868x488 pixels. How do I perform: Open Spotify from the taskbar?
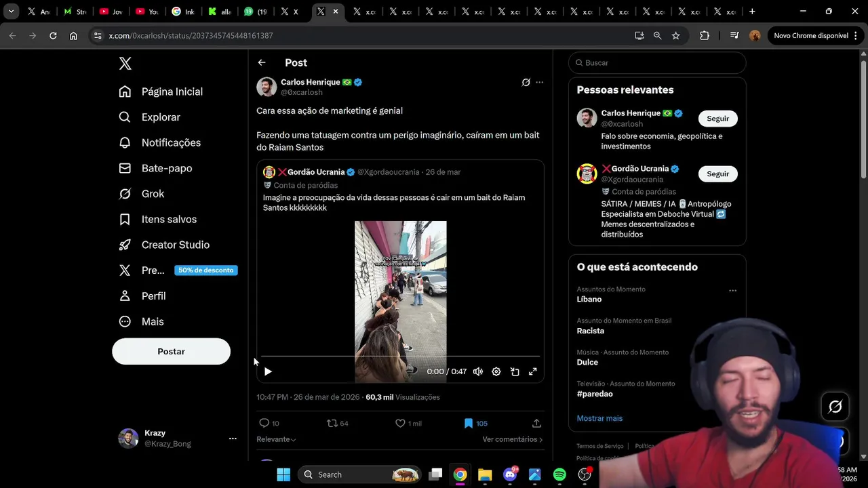pos(559,474)
